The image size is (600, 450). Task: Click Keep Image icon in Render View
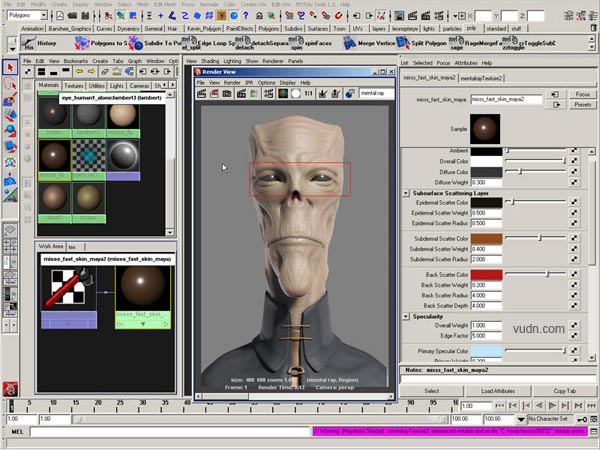point(323,94)
